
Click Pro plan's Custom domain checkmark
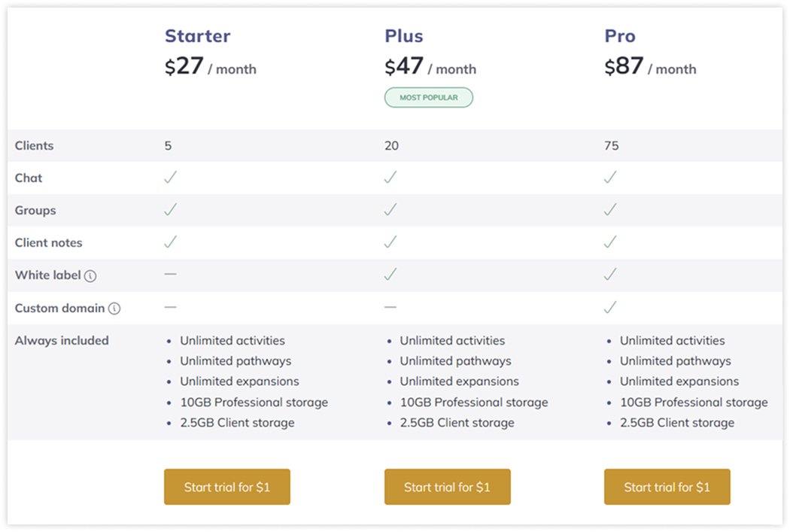[610, 307]
